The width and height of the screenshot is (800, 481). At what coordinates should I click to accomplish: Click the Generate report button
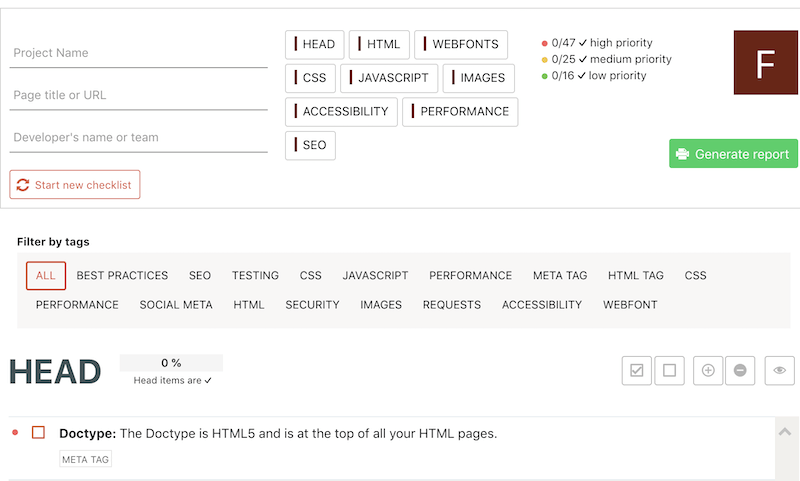click(x=733, y=154)
